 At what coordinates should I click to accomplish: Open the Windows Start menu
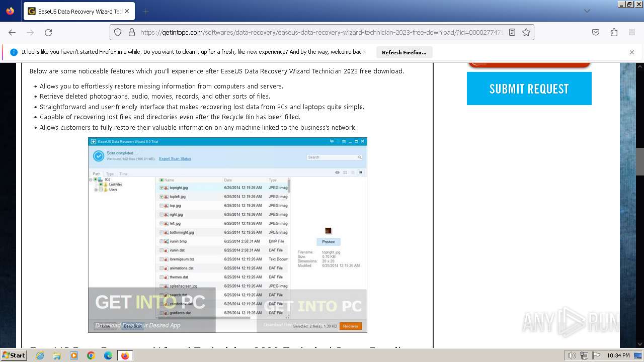click(x=14, y=355)
